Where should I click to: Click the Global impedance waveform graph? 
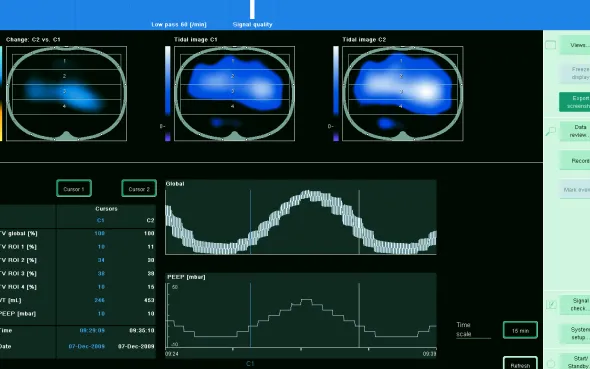tap(301, 217)
